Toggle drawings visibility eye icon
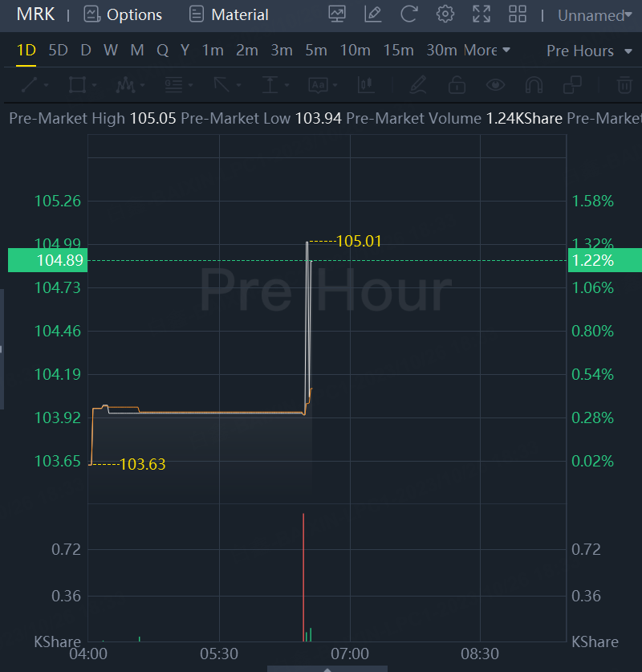Screen dimensions: 642x672 coord(495,84)
